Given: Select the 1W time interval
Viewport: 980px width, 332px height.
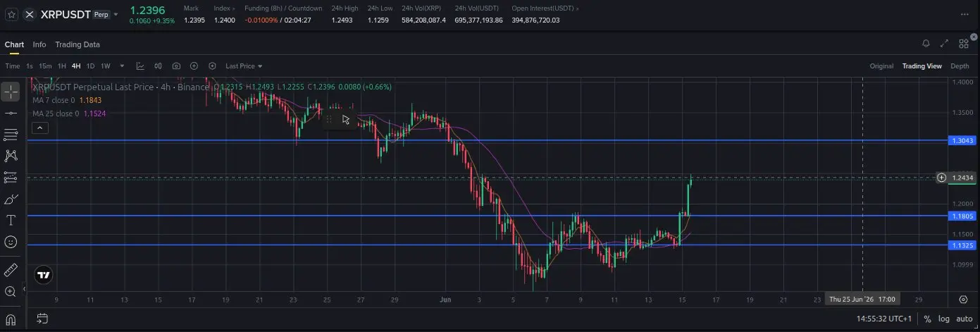Looking at the screenshot, I should coord(106,66).
